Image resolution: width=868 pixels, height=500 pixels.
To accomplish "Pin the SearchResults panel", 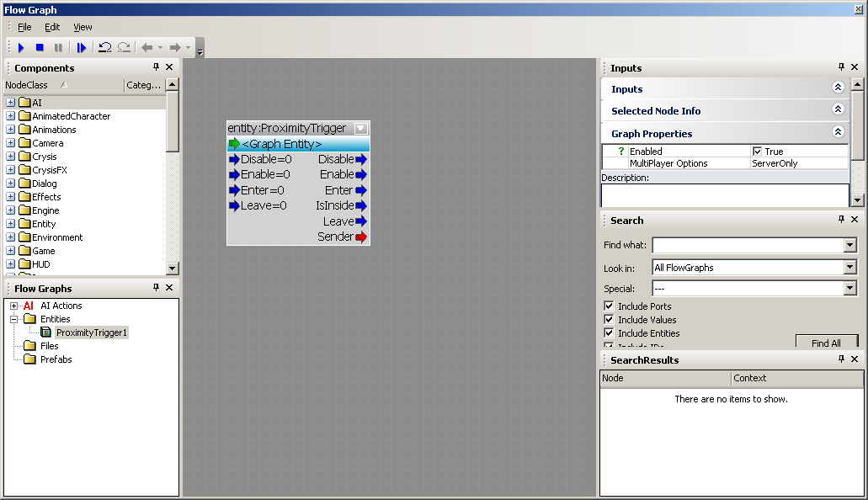I will [x=841, y=359].
